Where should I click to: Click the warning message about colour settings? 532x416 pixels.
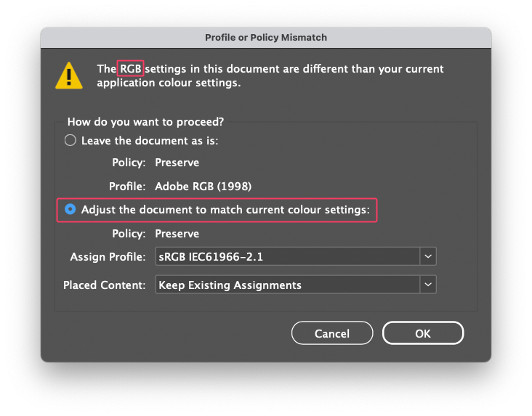coord(270,76)
